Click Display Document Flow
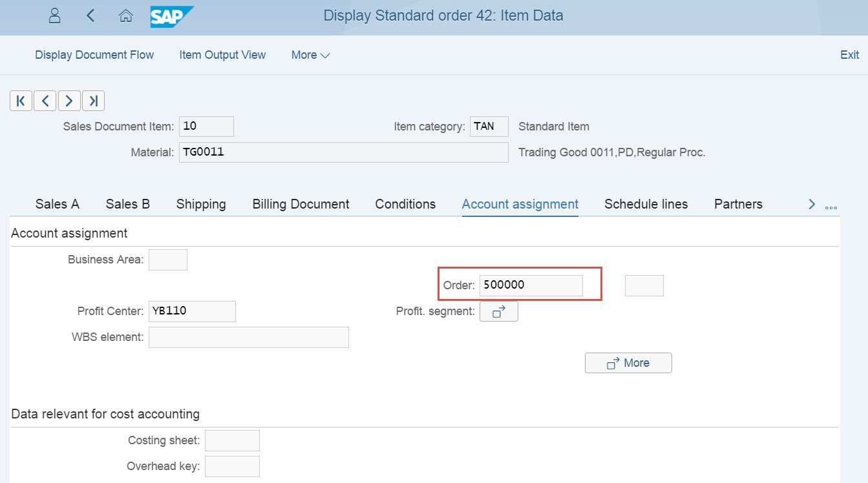 pos(94,55)
